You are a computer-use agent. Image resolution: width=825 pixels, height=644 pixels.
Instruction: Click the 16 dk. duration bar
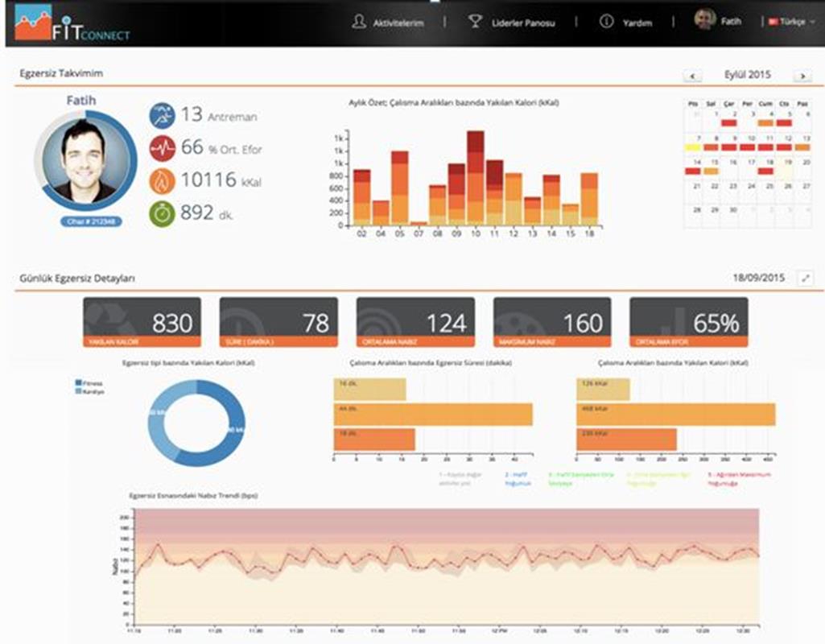point(370,390)
